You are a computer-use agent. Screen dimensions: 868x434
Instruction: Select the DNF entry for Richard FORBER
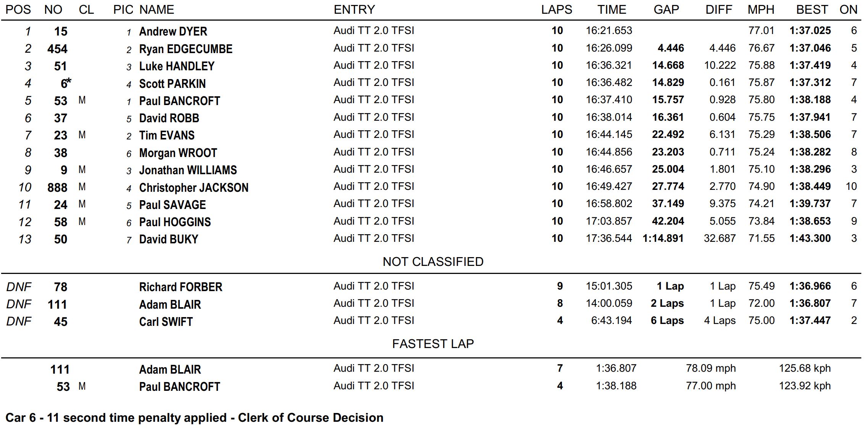(19, 287)
